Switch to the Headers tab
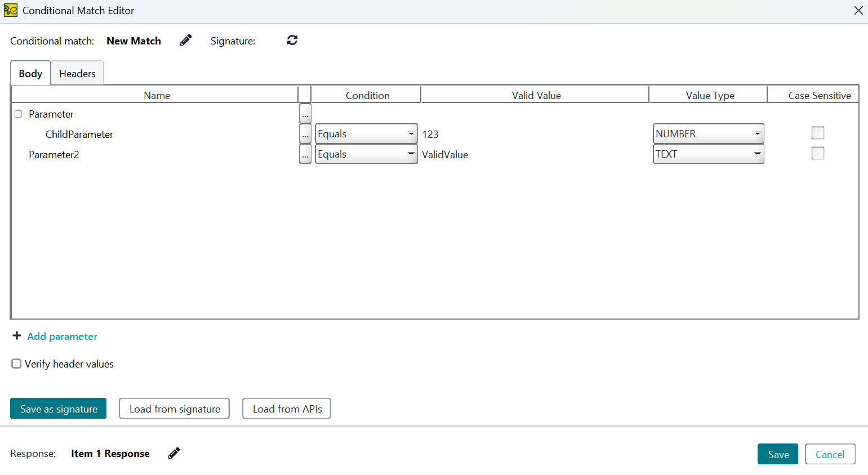868x475 pixels. (x=77, y=73)
